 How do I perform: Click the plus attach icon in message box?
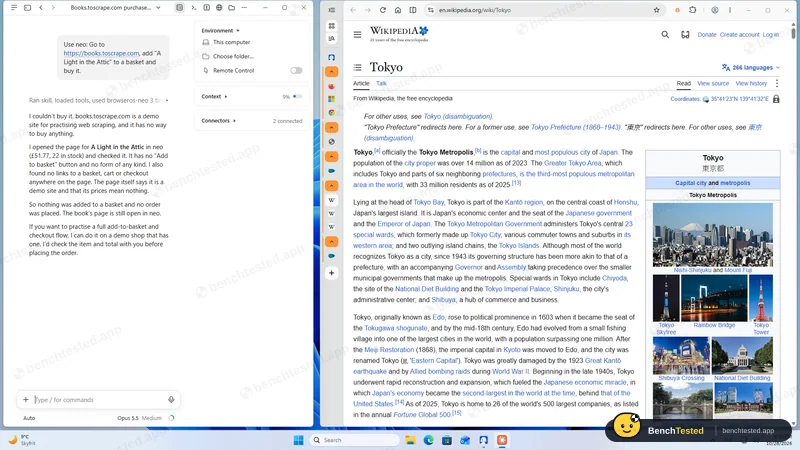[x=26, y=399]
